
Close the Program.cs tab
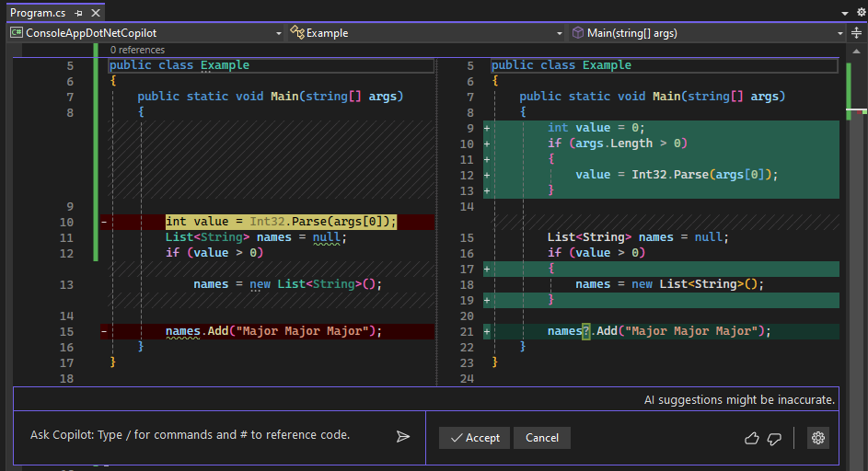click(x=95, y=13)
